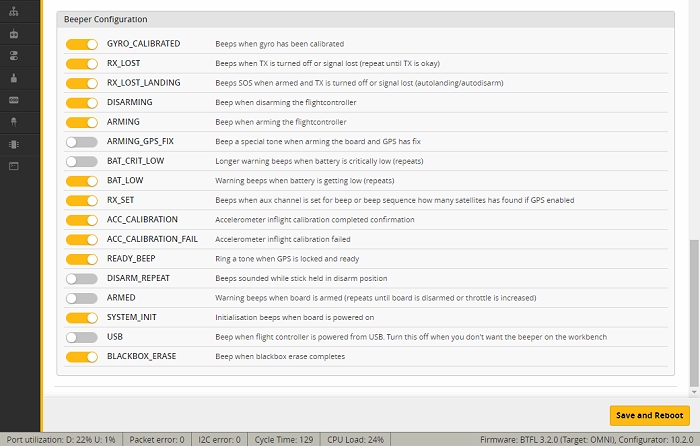Viewport: 700px width, 446px height.
Task: Turn on the ARMED beeper switch
Action: [x=82, y=298]
